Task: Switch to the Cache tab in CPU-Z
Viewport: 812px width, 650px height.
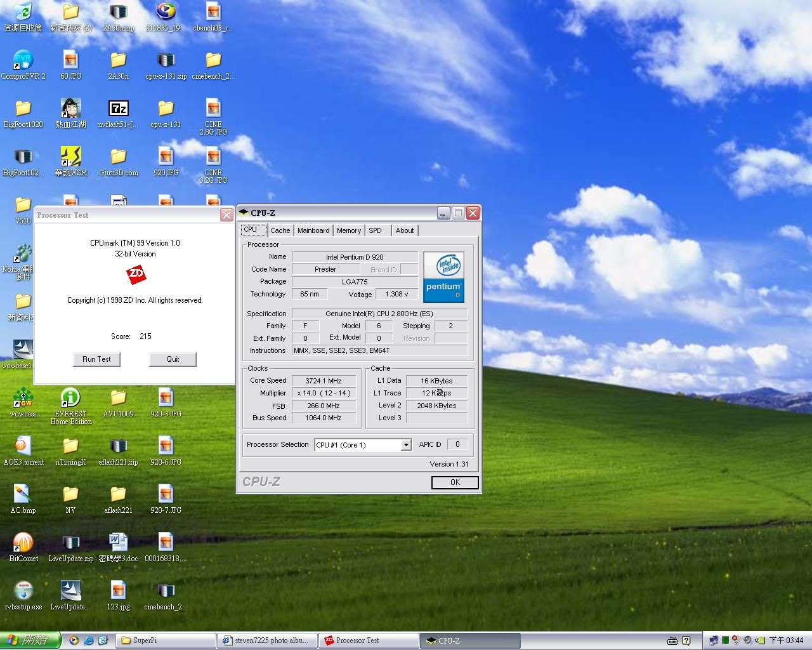Action: coord(280,230)
